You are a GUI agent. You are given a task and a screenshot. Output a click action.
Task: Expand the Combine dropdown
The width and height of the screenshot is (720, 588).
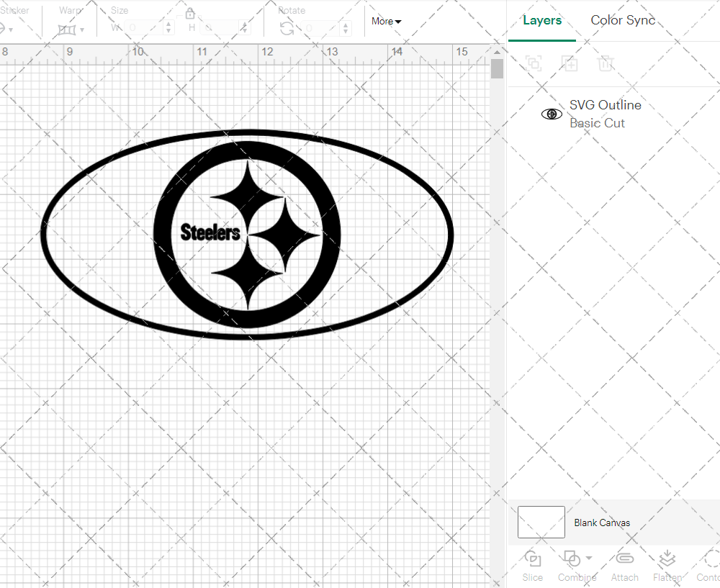point(589,558)
